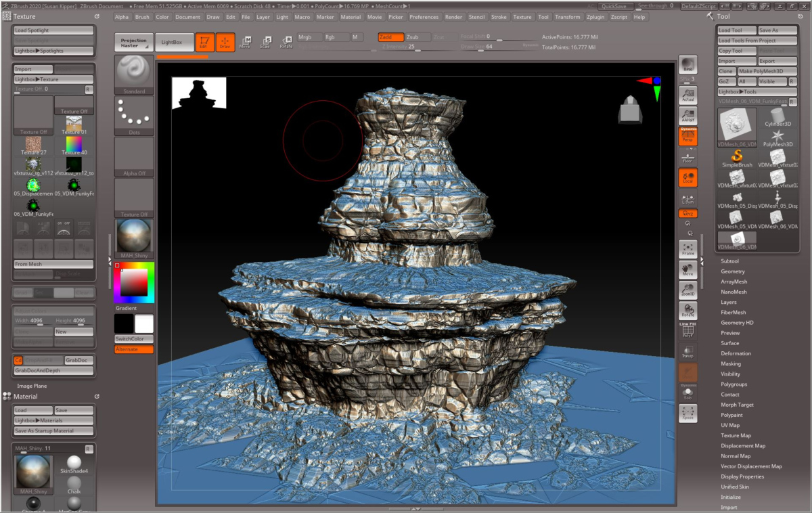Click the Xpose icon
Screen dimensions: 812x513
point(687,413)
